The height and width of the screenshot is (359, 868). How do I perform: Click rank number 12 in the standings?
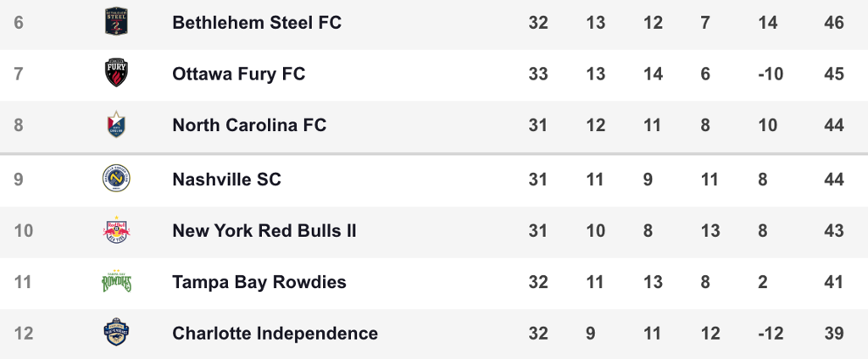coord(24,334)
